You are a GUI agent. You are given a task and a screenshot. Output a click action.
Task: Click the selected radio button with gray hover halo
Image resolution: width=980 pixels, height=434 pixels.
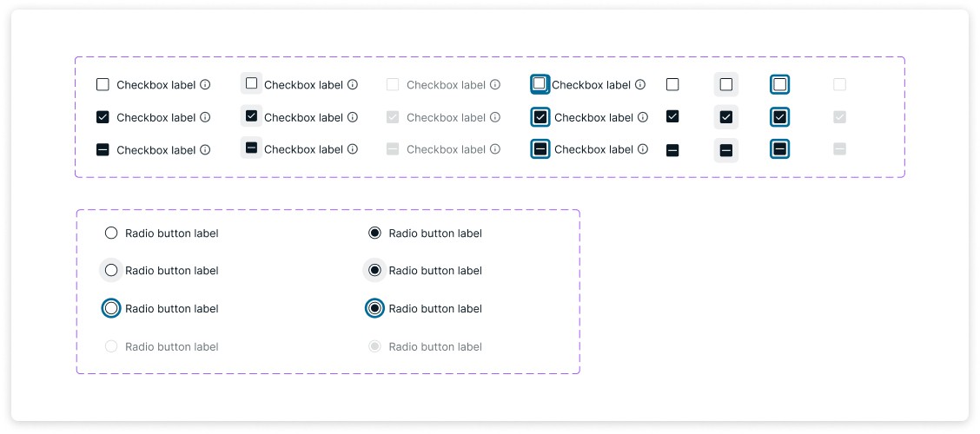click(x=375, y=271)
